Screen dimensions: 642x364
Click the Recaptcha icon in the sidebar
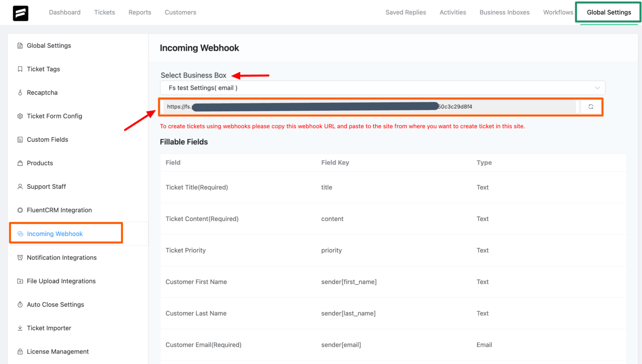[x=20, y=92]
